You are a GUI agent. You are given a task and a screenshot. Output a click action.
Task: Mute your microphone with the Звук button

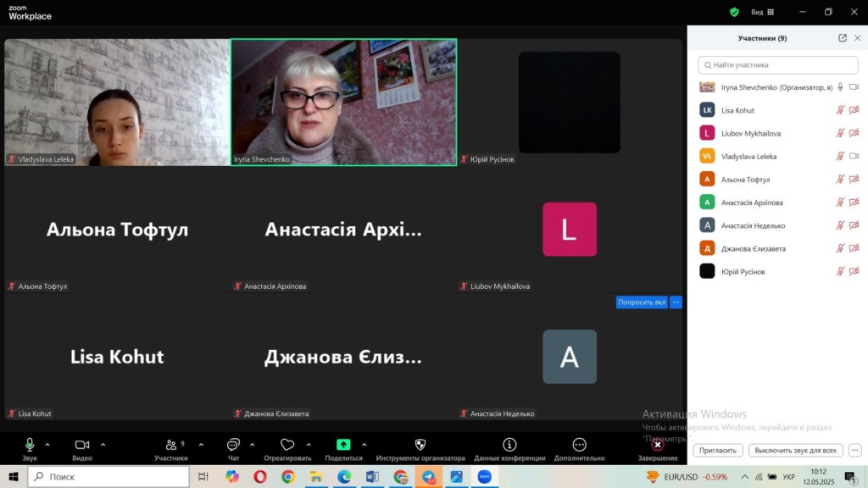pyautogui.click(x=30, y=449)
